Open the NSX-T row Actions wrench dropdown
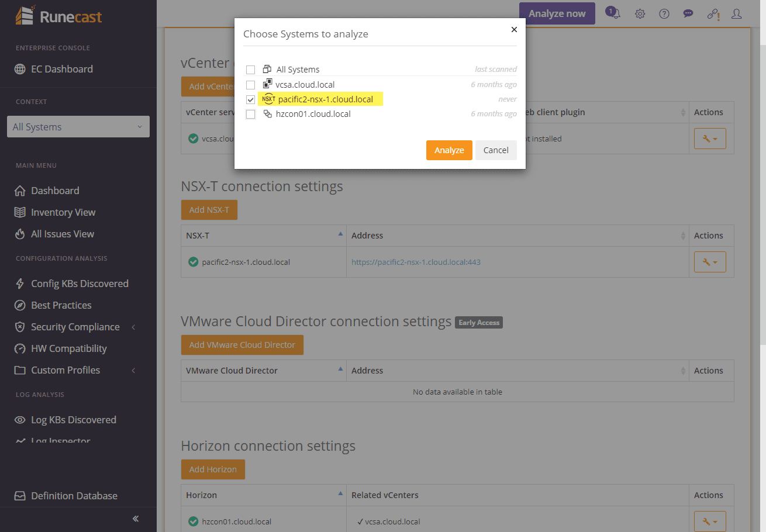Viewport: 766px width, 532px height. (x=709, y=261)
